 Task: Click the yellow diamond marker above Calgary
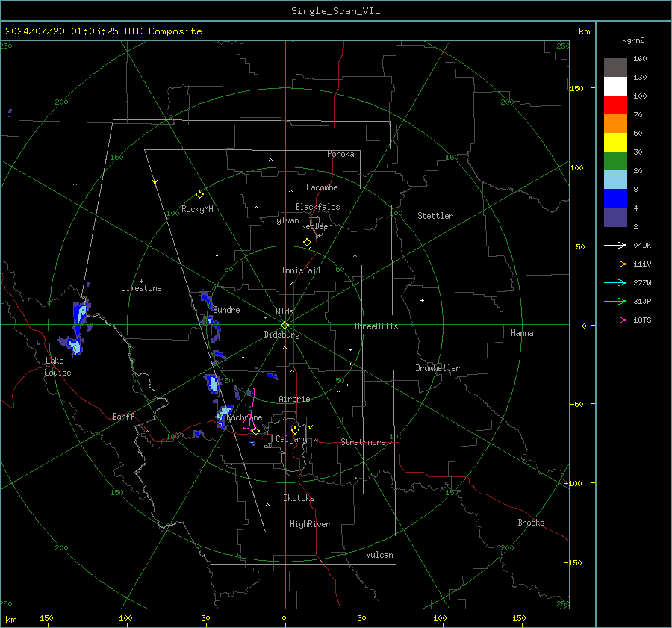(295, 430)
